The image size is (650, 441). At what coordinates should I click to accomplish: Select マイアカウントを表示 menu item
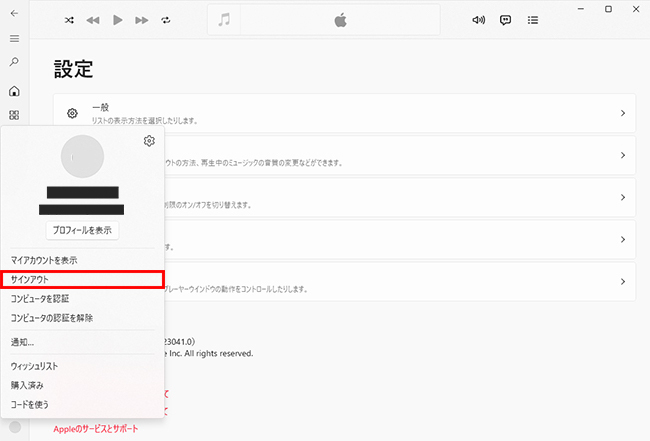coord(82,260)
